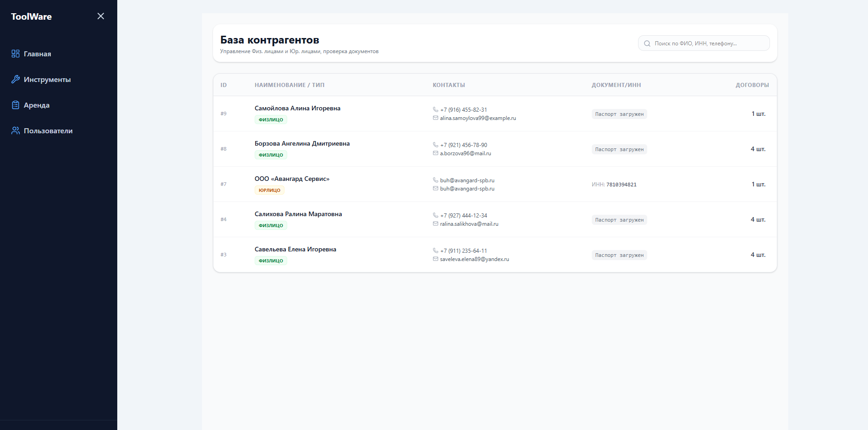
Task: Click the ДОГОВОРЫ column header
Action: tap(752, 85)
